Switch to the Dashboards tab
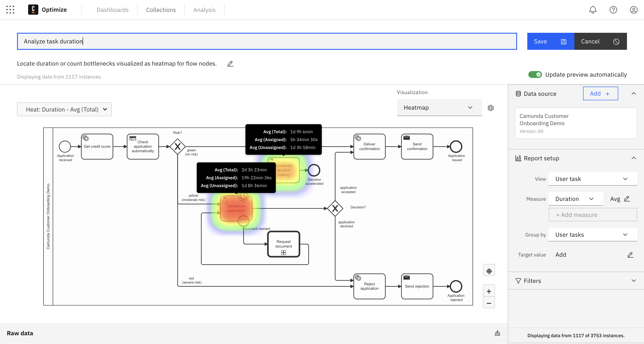The image size is (644, 344). pyautogui.click(x=112, y=10)
